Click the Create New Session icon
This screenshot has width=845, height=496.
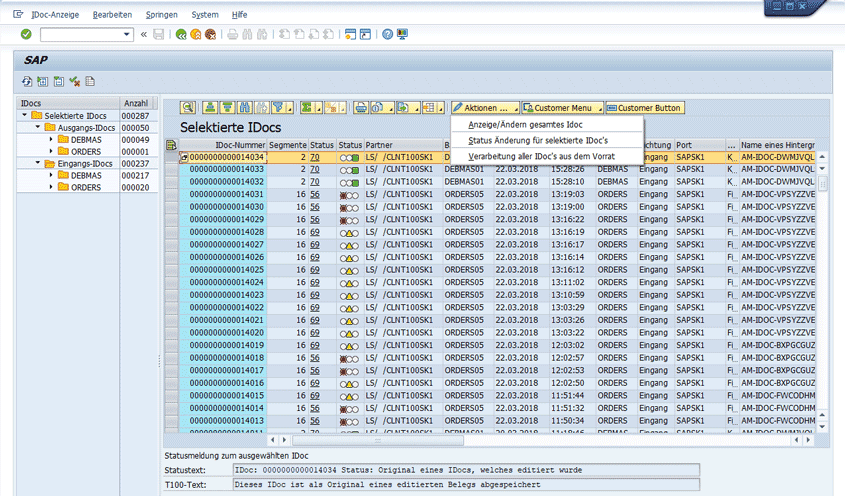pyautogui.click(x=350, y=35)
